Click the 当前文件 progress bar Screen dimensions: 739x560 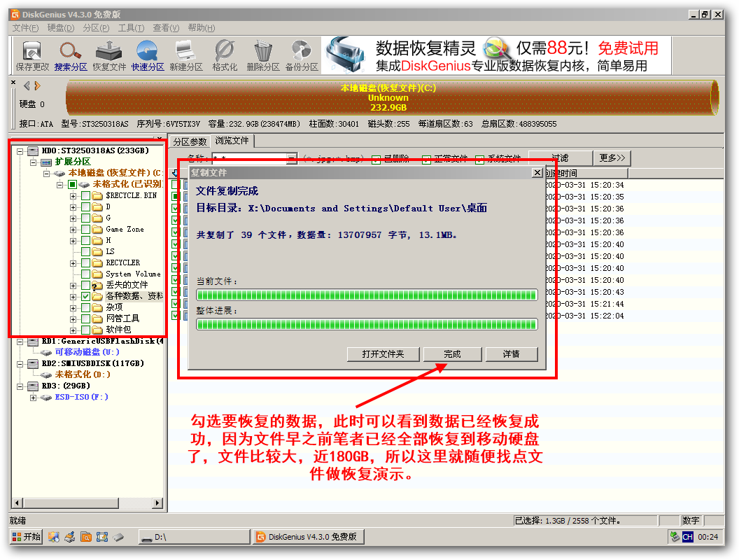(367, 295)
